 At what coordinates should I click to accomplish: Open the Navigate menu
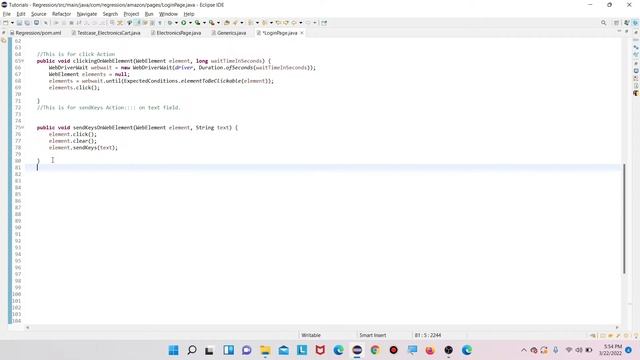[x=87, y=14]
